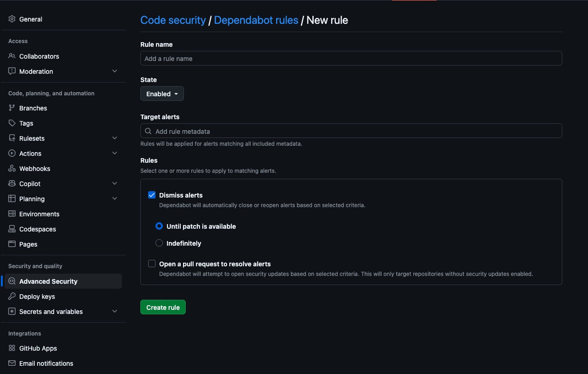
Task: Open the General settings page
Action: tap(63, 19)
